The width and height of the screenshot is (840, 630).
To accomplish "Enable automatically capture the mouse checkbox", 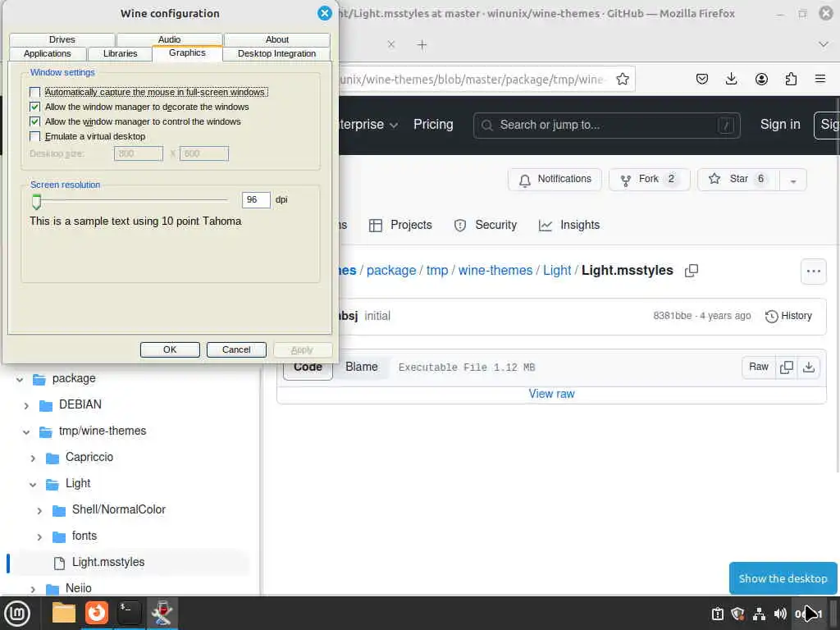I will (x=34, y=92).
